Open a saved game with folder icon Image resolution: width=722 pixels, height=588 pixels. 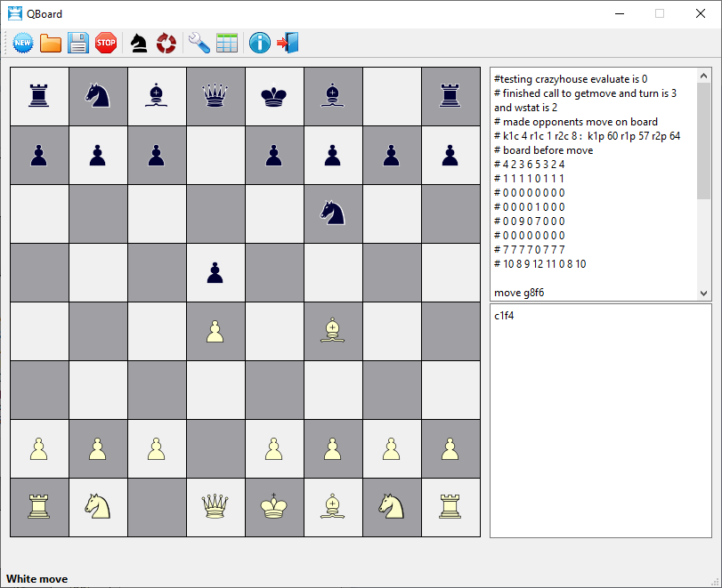(51, 44)
